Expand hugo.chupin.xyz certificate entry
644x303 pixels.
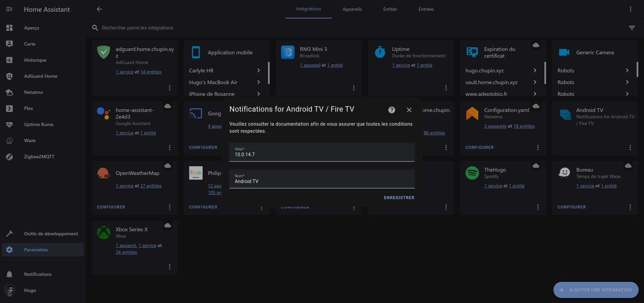tap(501, 70)
